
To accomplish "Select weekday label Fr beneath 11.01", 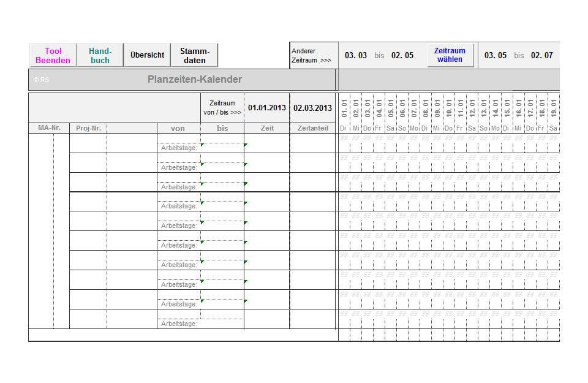I will [459, 128].
